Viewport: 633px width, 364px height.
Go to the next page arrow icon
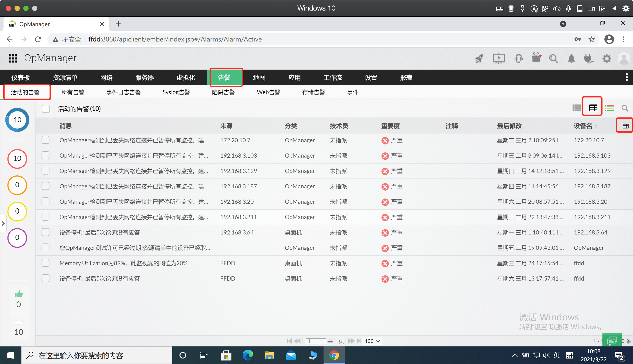(x=351, y=341)
